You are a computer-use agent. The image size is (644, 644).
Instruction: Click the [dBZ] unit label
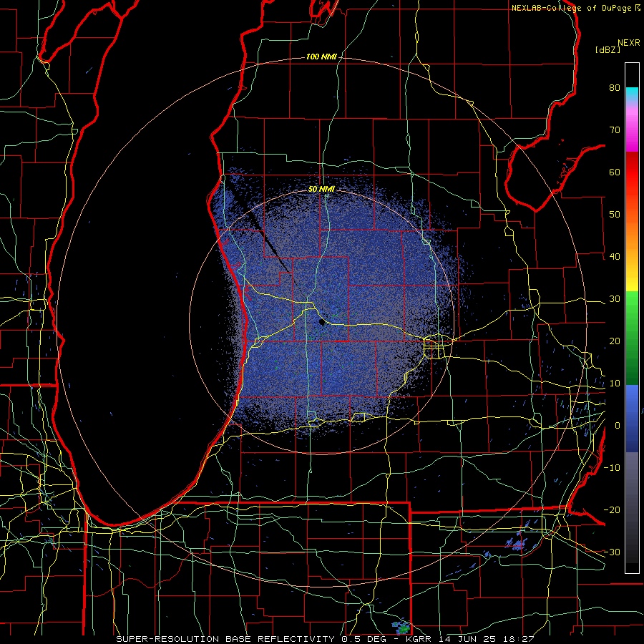tap(608, 50)
